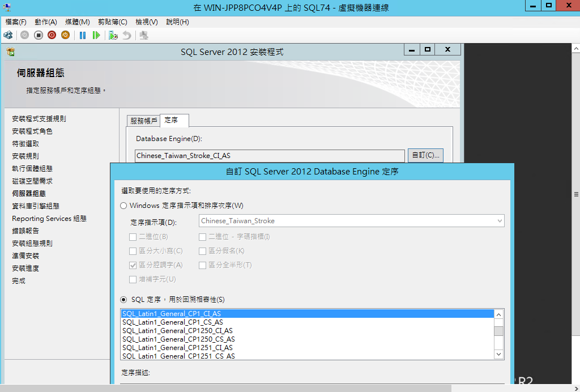Viewport: 580px width, 392px height.
Task: Click Reporting Services 組態 step
Action: pos(49,219)
